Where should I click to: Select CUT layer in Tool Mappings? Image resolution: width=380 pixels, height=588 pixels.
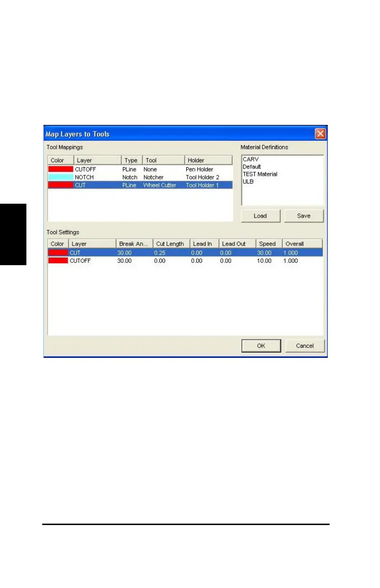coord(80,185)
